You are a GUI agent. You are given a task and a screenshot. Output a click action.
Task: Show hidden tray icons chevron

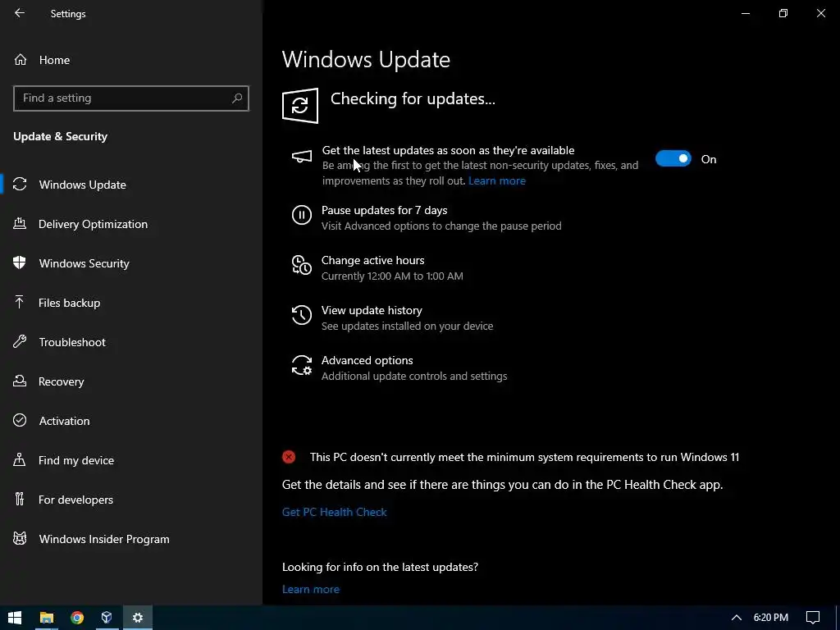pos(737,618)
